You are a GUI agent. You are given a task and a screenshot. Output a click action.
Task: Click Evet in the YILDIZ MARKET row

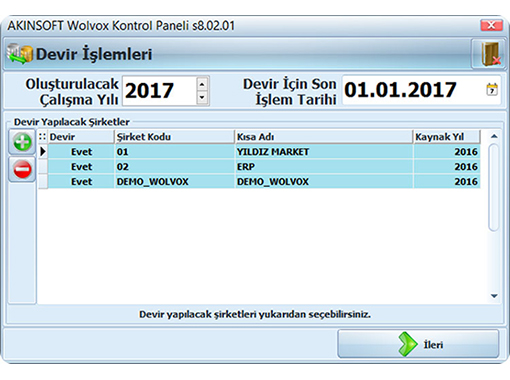point(81,152)
